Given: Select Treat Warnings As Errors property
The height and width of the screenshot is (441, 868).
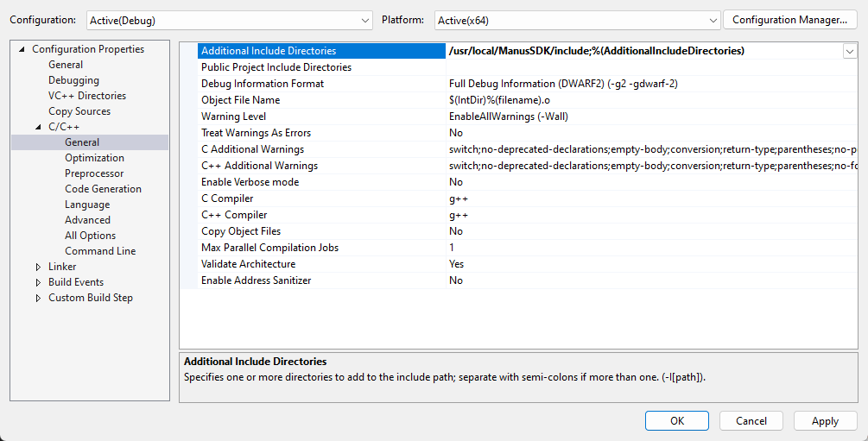Looking at the screenshot, I should tap(256, 133).
